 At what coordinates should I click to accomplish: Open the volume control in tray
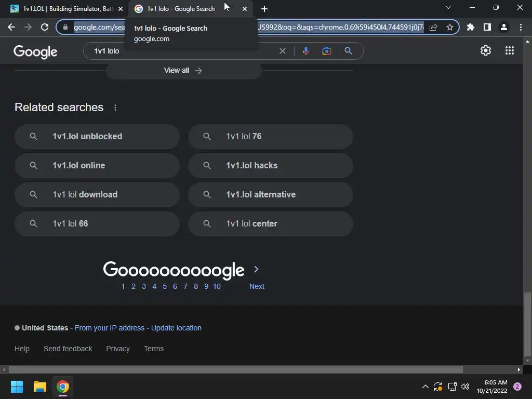(x=465, y=387)
